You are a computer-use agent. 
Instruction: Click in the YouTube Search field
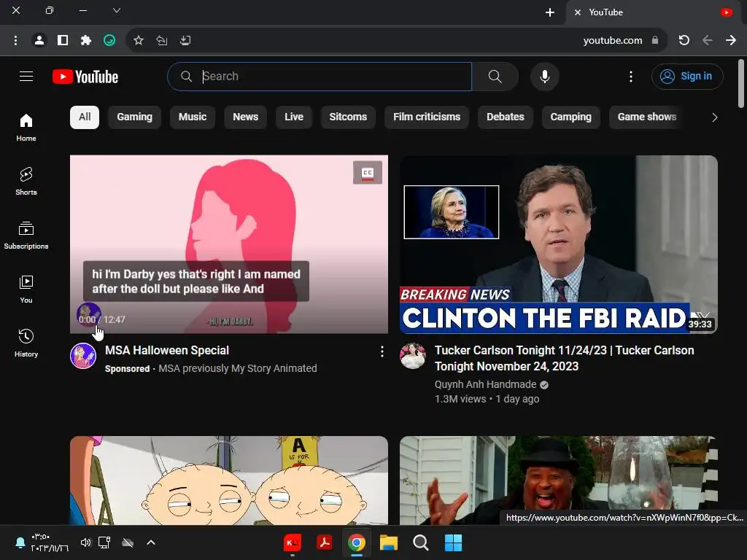320,76
